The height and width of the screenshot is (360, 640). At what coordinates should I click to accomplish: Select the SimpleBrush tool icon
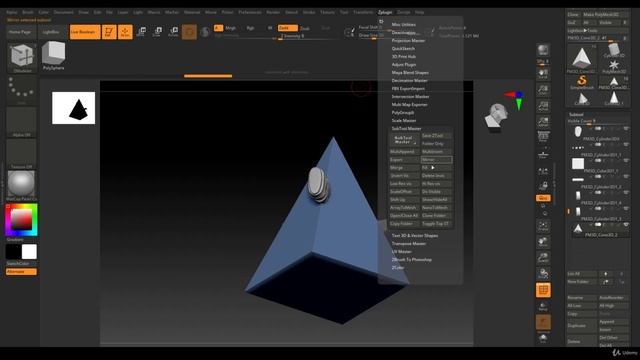coord(582,82)
